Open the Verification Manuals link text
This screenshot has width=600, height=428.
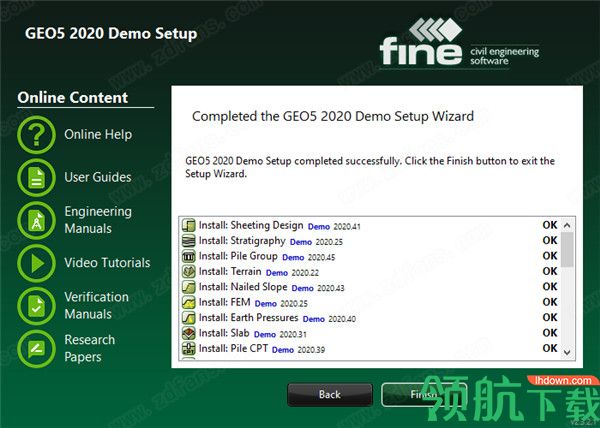(96, 305)
